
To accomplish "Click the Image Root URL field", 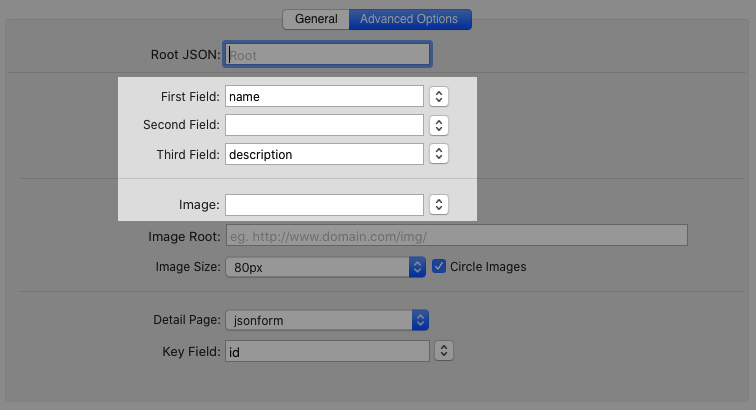I will click(x=456, y=236).
